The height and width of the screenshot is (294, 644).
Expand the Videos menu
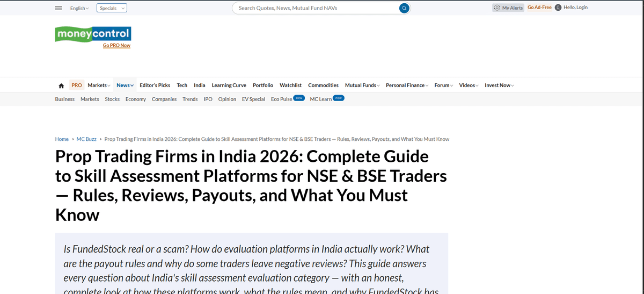click(x=469, y=85)
